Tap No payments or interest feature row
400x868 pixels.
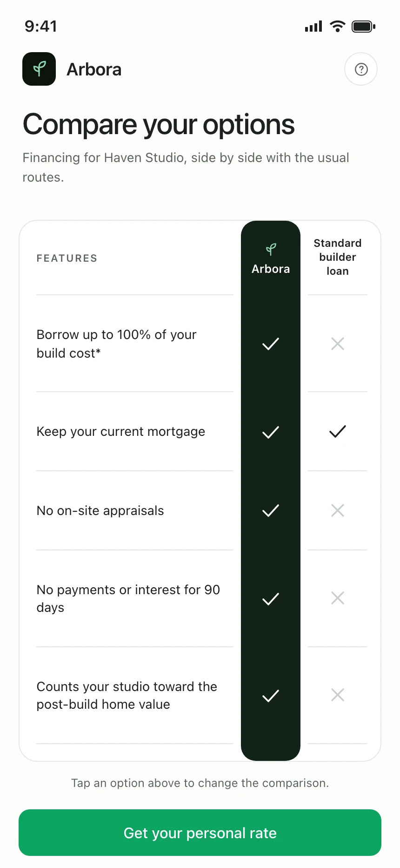click(135, 598)
